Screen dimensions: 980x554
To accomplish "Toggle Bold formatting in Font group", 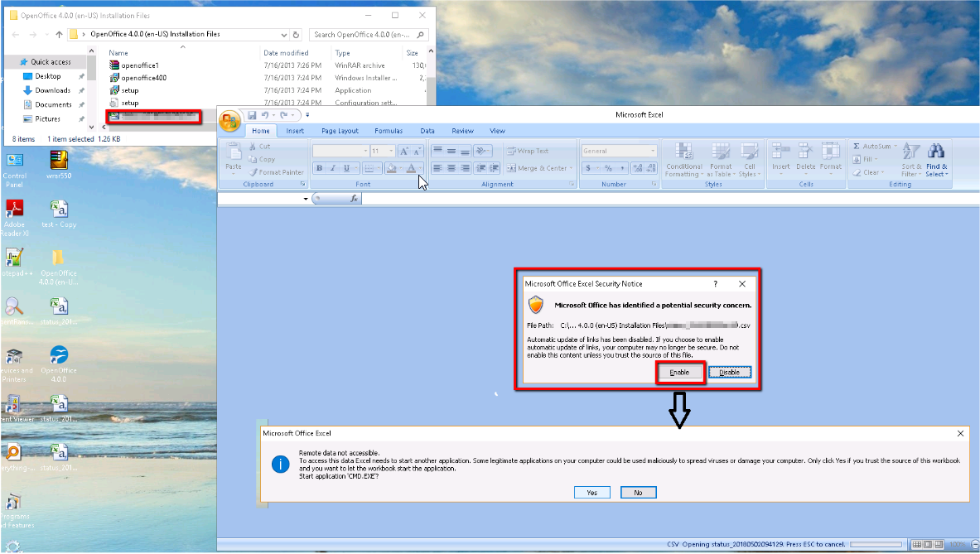I will pyautogui.click(x=320, y=168).
